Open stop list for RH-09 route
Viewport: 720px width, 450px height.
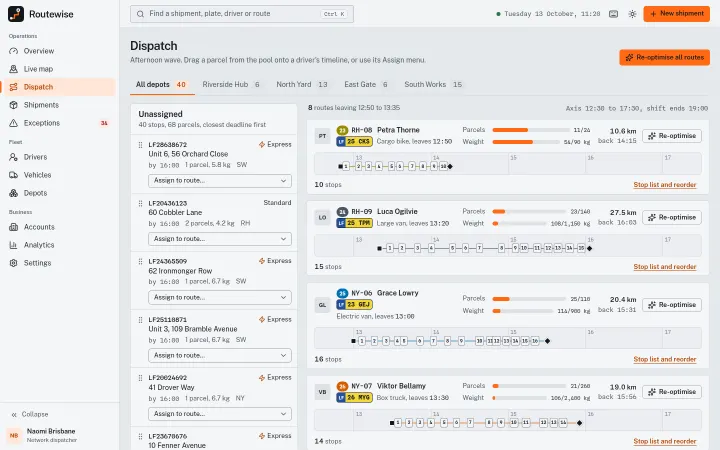click(665, 267)
